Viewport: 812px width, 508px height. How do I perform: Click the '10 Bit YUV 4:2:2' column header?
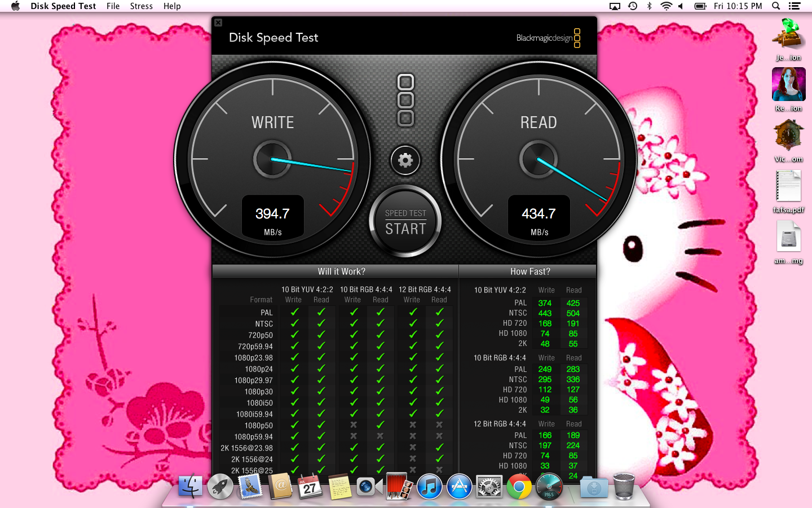click(x=307, y=290)
